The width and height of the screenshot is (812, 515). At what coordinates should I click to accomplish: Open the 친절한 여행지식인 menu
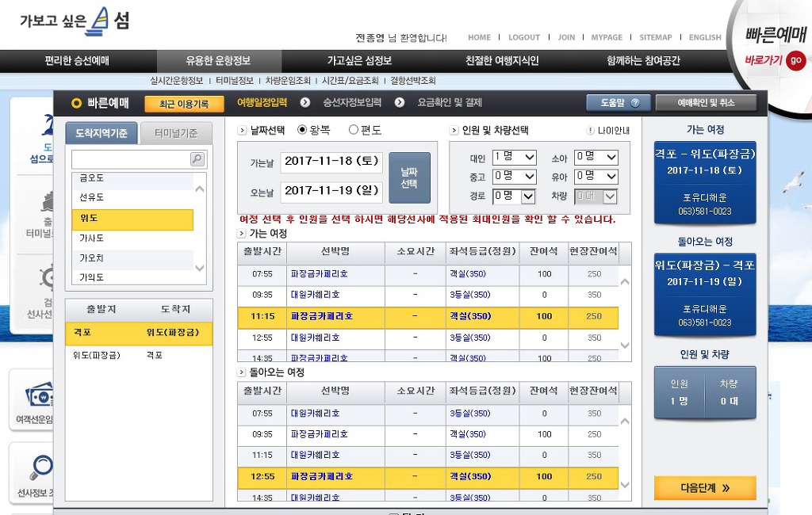click(502, 61)
